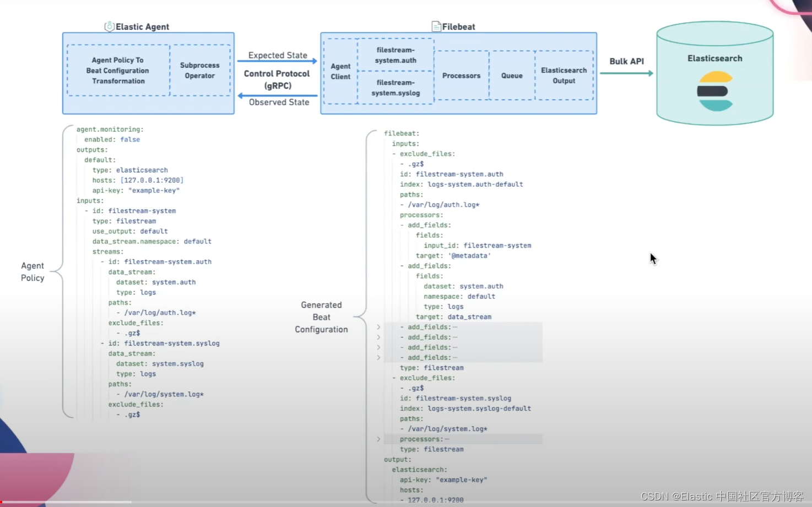This screenshot has width=812, height=507.
Task: Select the Queue component
Action: pyautogui.click(x=511, y=75)
